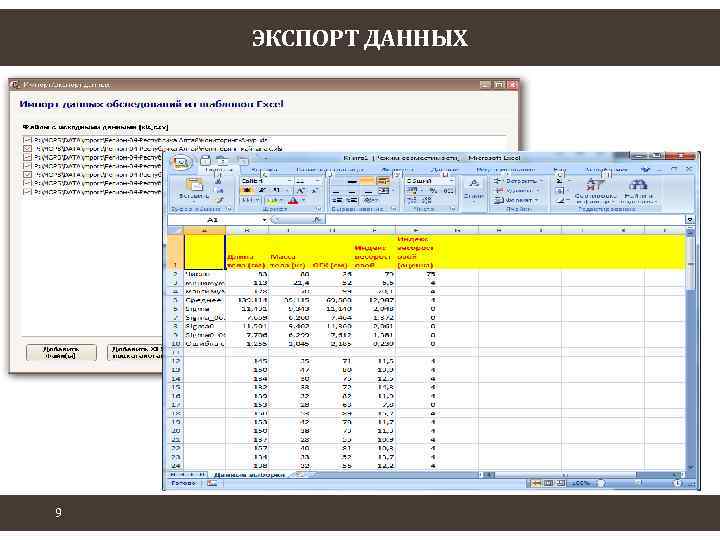Toggle fourth file checkbox in import dialog

27,166
